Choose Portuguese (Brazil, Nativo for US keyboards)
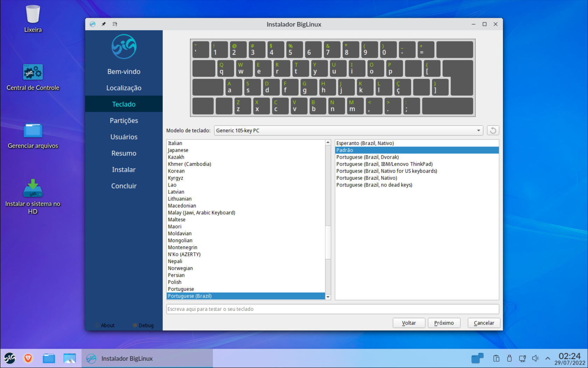Viewport: 588px width, 368px height. point(417,171)
